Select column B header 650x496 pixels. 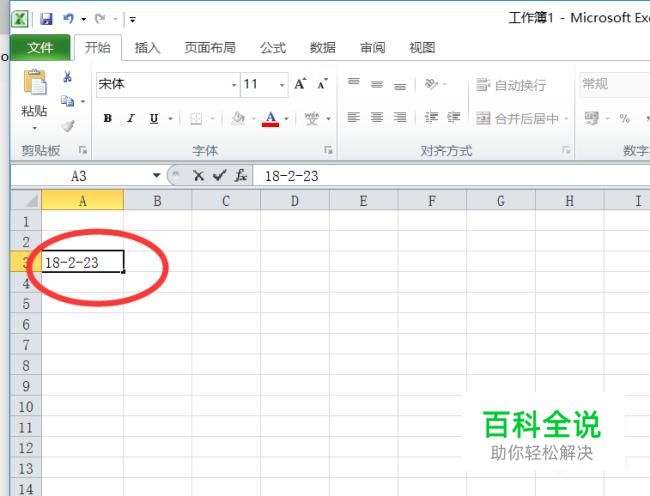tap(158, 201)
